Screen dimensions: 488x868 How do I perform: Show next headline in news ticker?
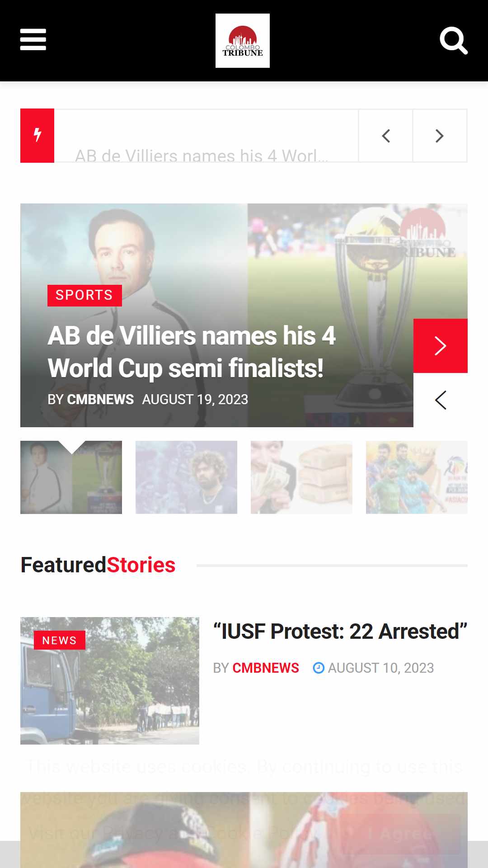(x=440, y=136)
